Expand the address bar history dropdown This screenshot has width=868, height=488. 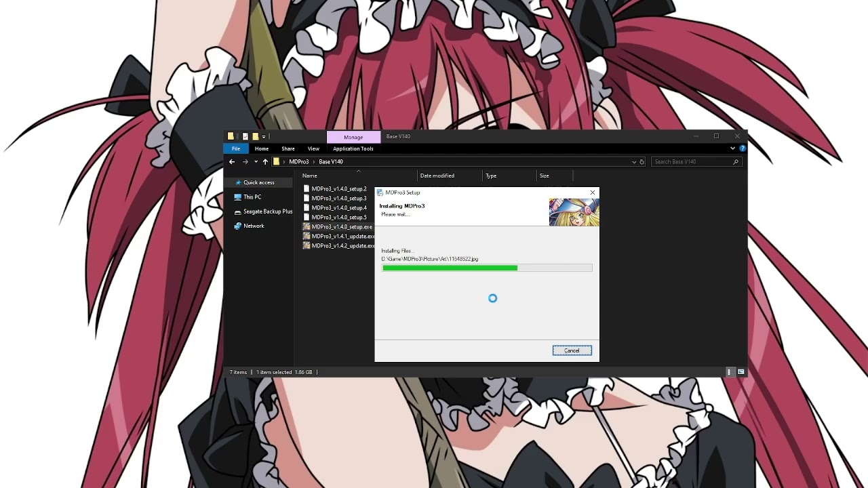coord(635,162)
